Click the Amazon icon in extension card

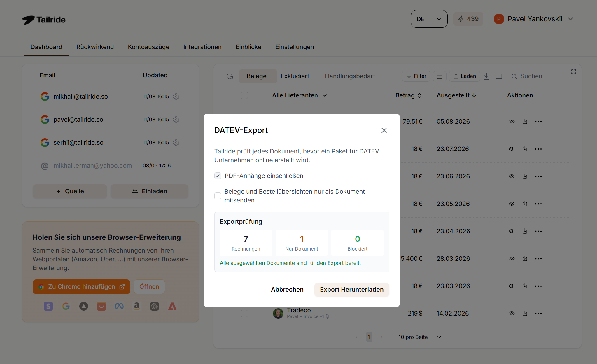[x=136, y=306]
